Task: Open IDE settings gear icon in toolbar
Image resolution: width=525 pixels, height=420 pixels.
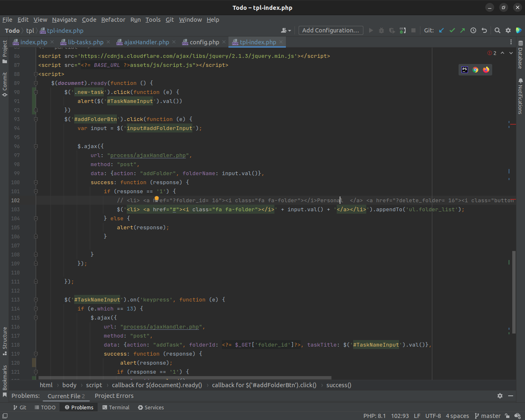Action: tap(508, 30)
